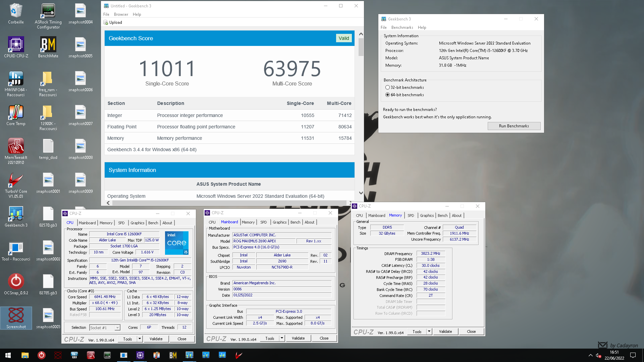Viewport: 644px width, 362px height.
Task: Click Tools button in CPU-Z Memory window
Action: (417, 331)
